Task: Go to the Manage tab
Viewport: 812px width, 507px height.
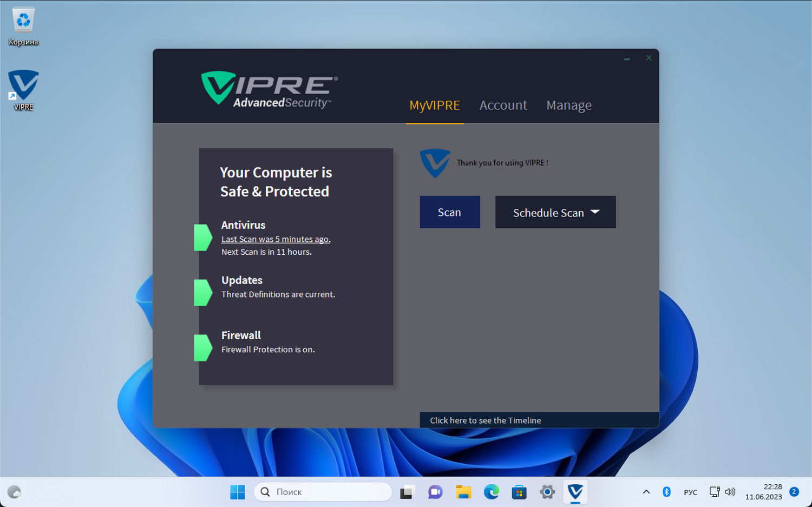Action: [x=569, y=105]
